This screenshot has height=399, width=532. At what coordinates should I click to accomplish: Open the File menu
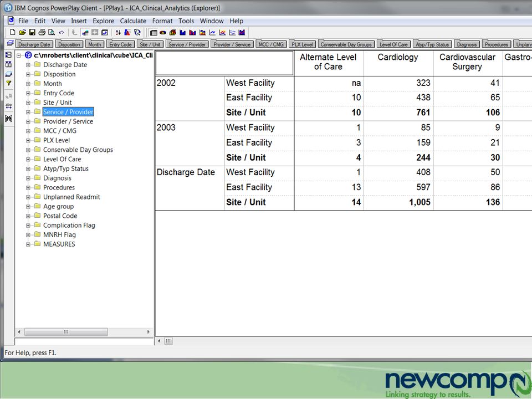pos(23,21)
